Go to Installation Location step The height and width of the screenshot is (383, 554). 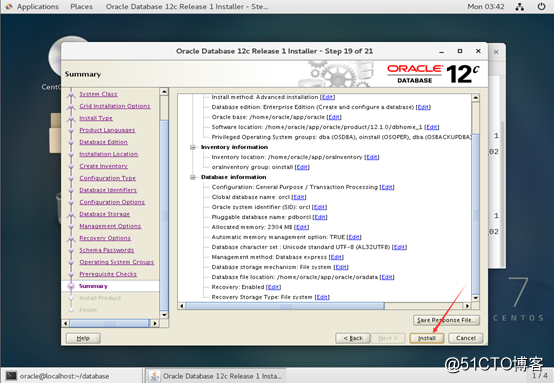pyautogui.click(x=108, y=154)
